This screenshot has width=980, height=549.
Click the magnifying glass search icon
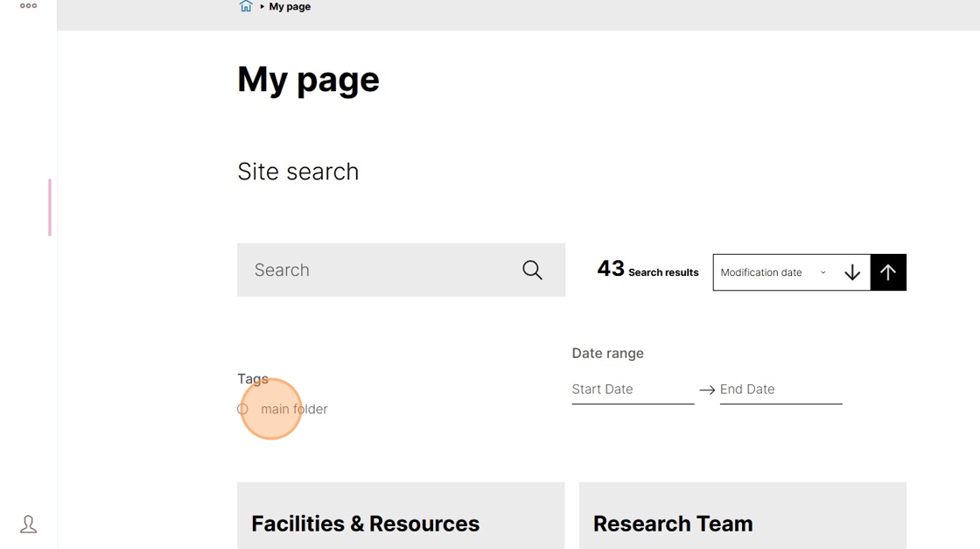coord(532,271)
